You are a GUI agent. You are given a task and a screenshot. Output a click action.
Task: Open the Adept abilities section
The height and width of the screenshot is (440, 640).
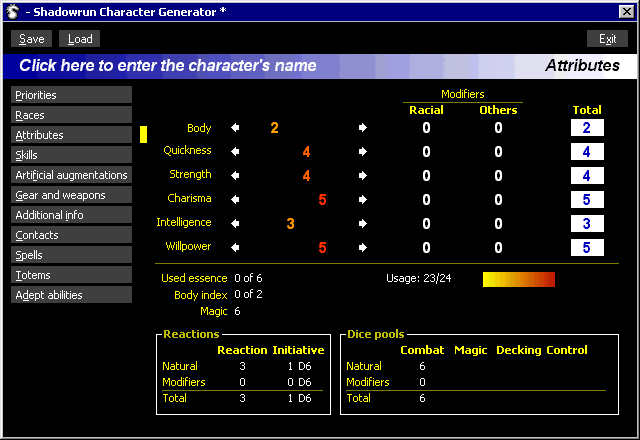pos(71,295)
